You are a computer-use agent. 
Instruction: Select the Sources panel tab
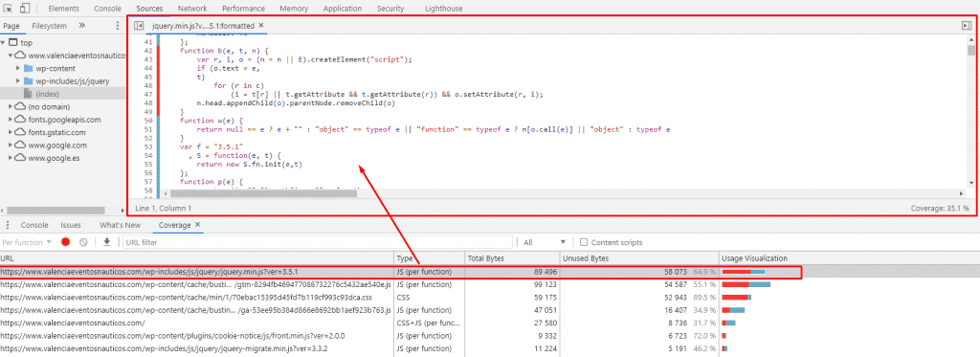pyautogui.click(x=149, y=9)
